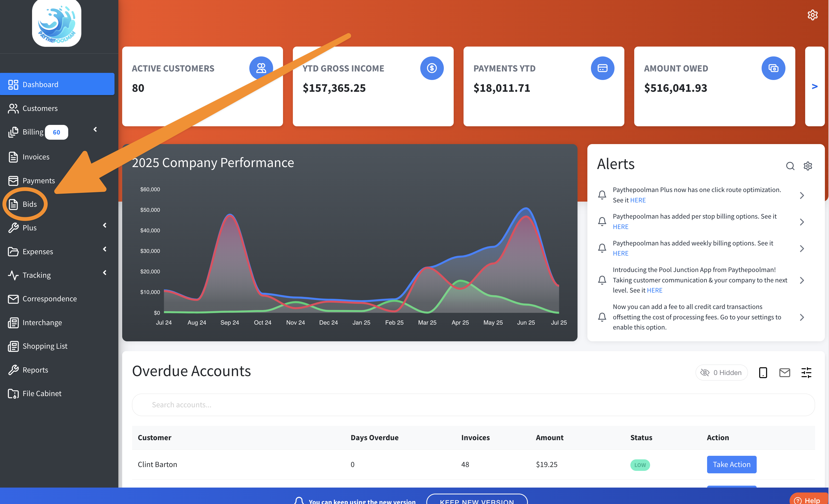
Task: Click the Alerts search magnifier icon
Action: click(790, 166)
